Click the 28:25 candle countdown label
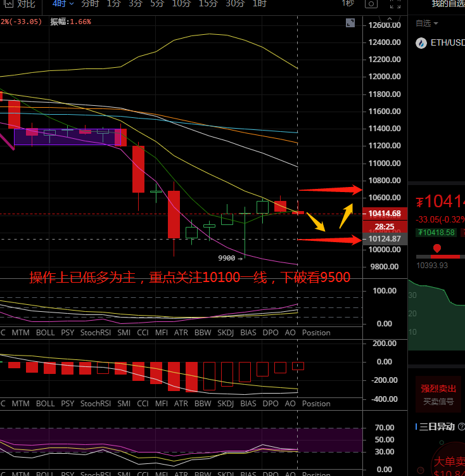 click(385, 227)
